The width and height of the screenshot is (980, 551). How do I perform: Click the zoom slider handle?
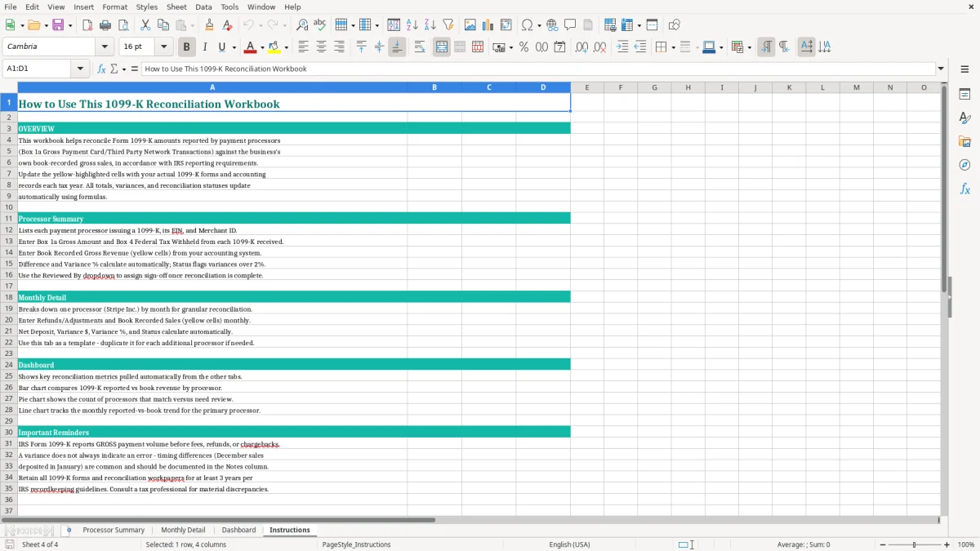pyautogui.click(x=914, y=544)
